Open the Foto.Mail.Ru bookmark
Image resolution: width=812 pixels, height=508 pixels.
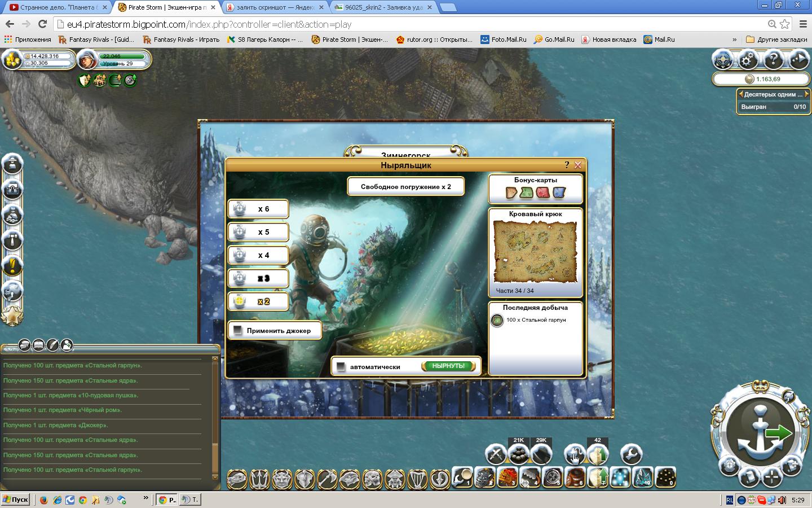[504, 40]
